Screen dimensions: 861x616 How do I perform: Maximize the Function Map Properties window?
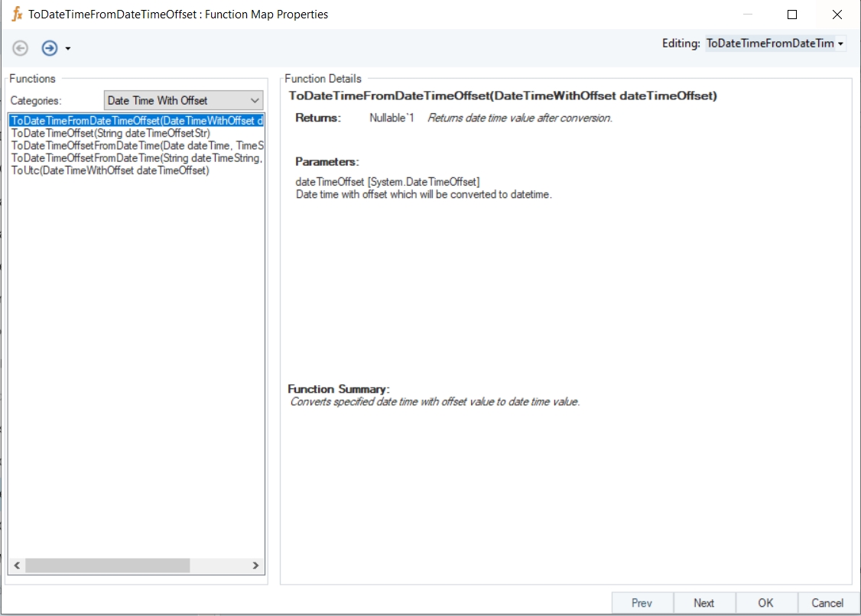[x=792, y=15]
